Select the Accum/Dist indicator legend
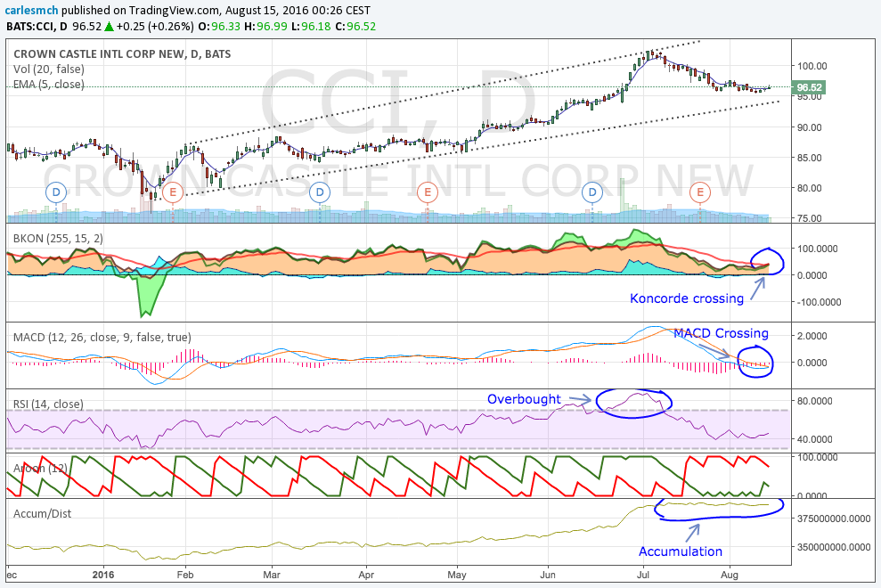This screenshot has width=881, height=588. coord(42,513)
